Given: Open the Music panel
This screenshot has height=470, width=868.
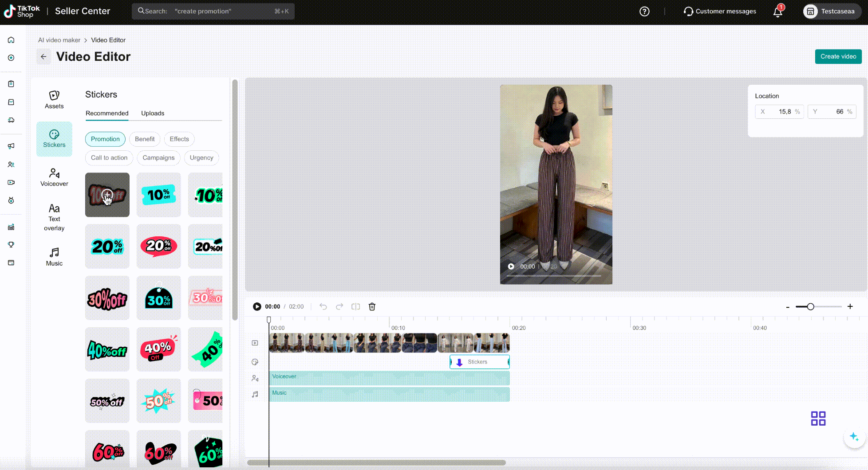Looking at the screenshot, I should 54,257.
